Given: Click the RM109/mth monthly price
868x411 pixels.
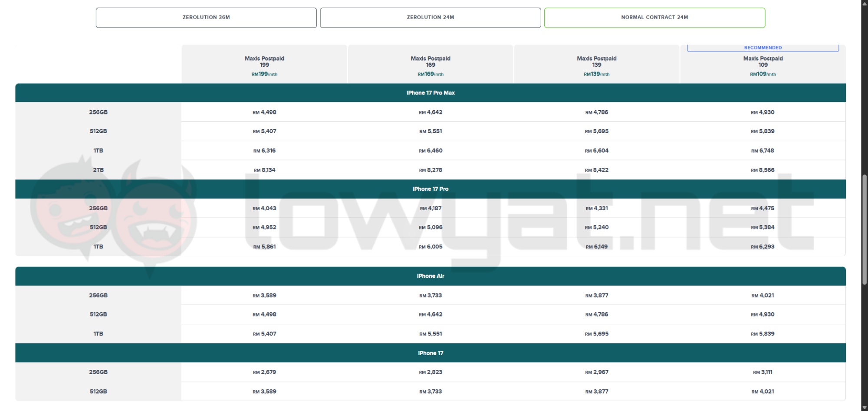Looking at the screenshot, I should pos(763,74).
